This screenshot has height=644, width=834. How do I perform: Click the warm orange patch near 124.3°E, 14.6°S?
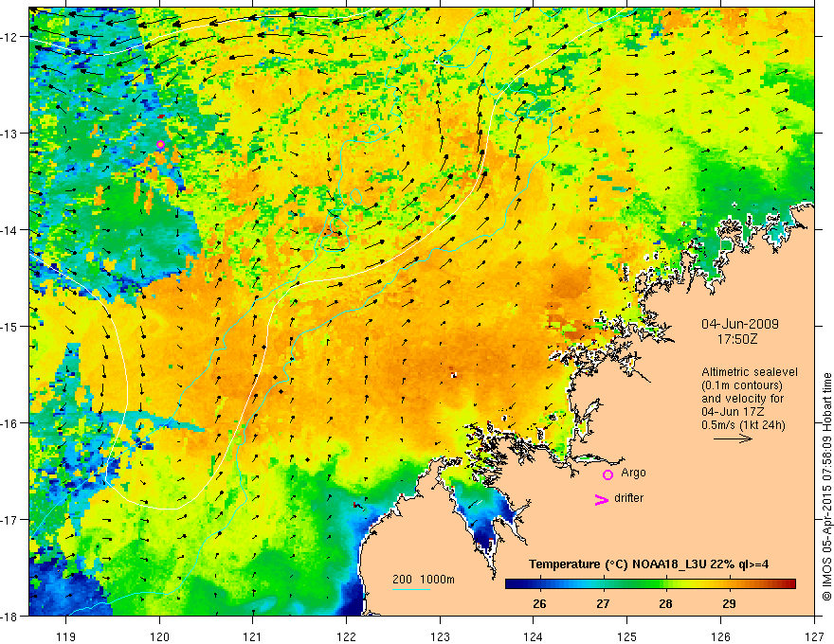[571, 284]
